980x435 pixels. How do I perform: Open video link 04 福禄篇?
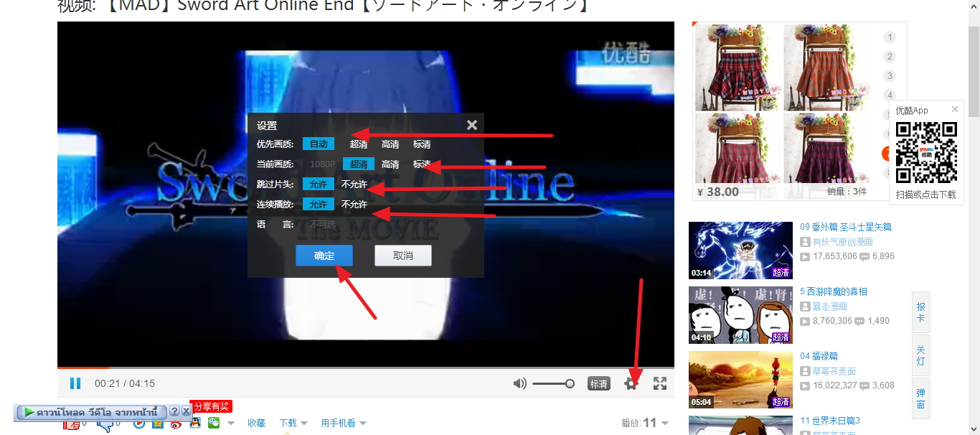pyautogui.click(x=819, y=356)
